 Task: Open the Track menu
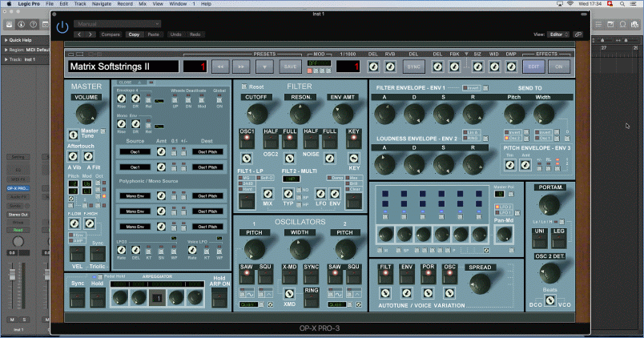click(80, 4)
